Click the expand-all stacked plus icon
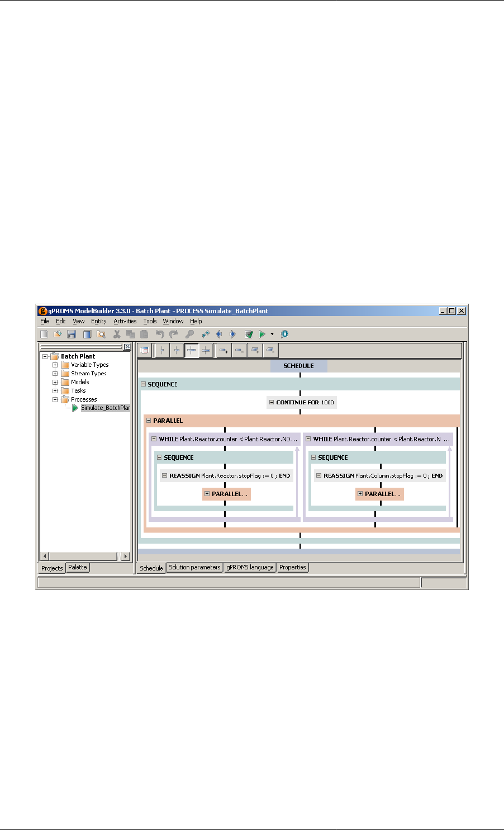 [x=255, y=351]
